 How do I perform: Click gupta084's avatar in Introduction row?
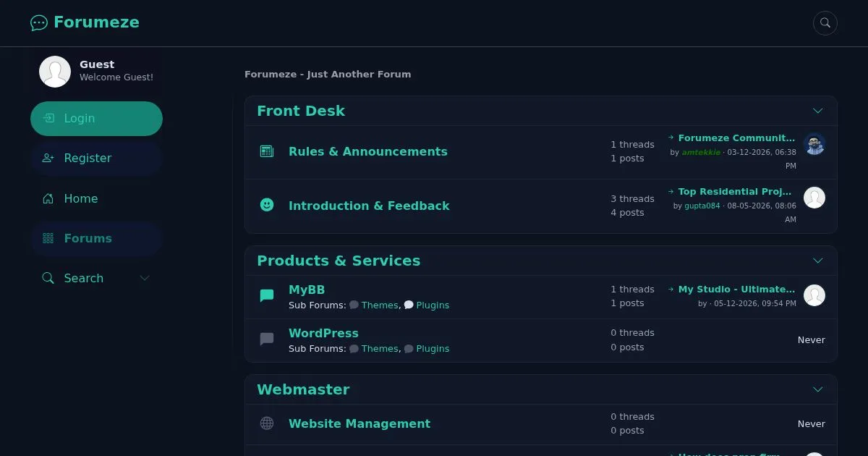point(814,198)
